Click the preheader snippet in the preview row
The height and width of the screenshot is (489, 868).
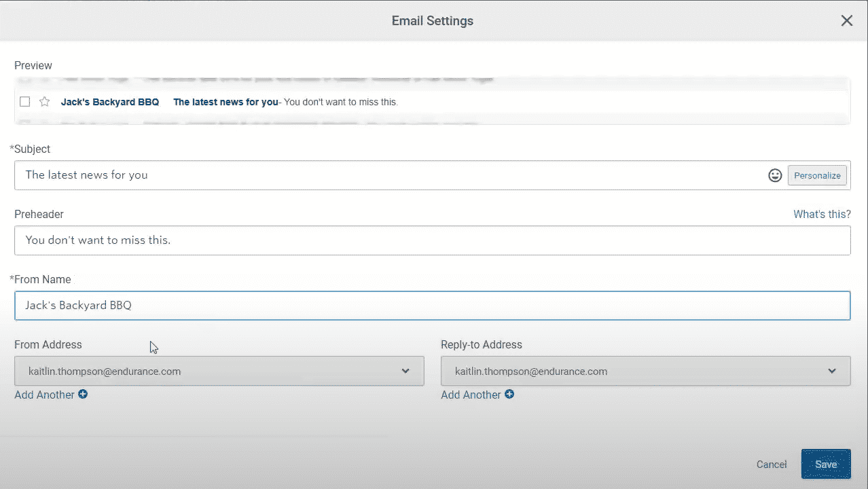(x=341, y=102)
